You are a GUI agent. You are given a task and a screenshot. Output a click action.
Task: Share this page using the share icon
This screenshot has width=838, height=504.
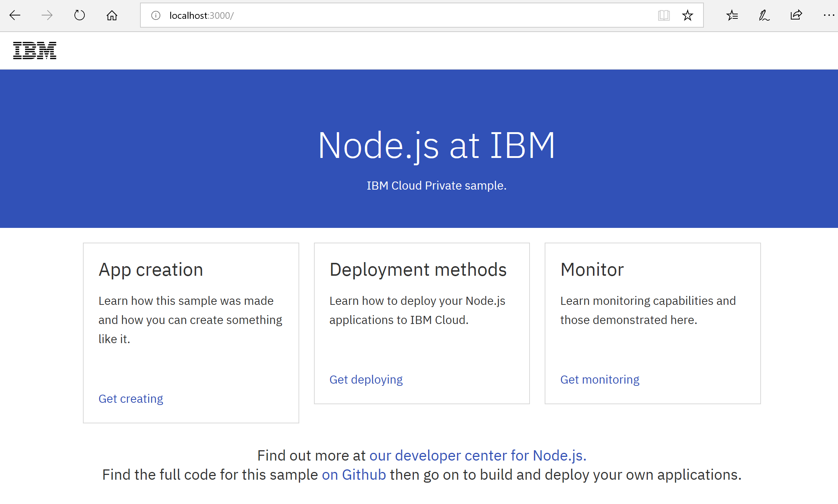(796, 15)
